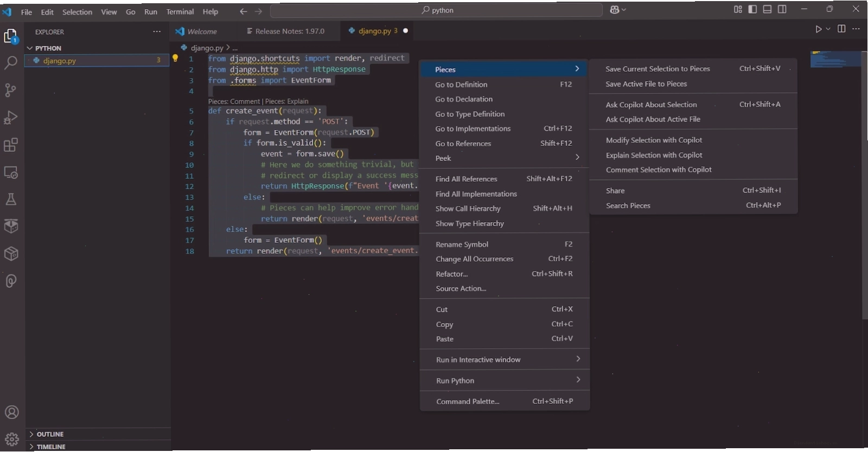
Task: Click the VS Code logo icon
Action: pyautogui.click(x=7, y=11)
